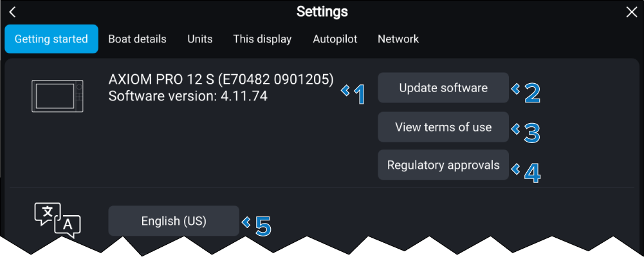Click callout number 2 marker
644x259 pixels.
click(528, 93)
